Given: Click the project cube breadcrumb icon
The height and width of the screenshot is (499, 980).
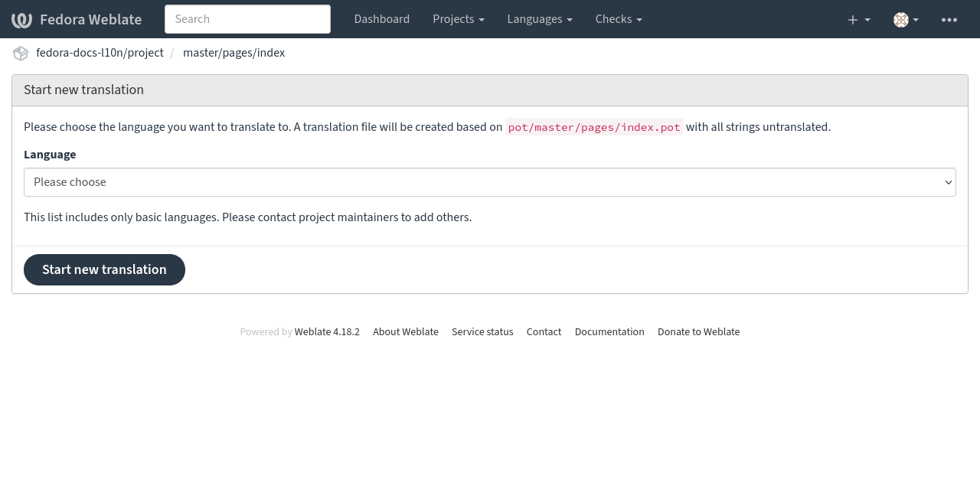Looking at the screenshot, I should point(21,53).
